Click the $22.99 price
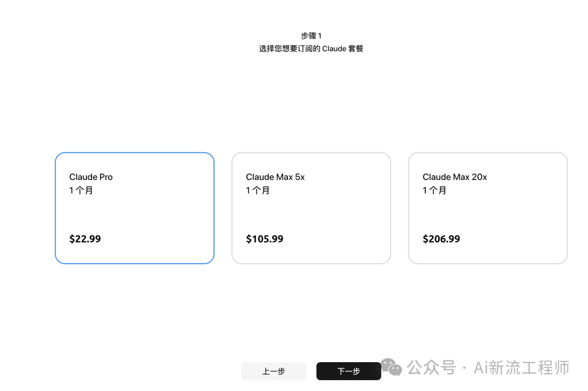The image size is (588, 391). (x=85, y=239)
